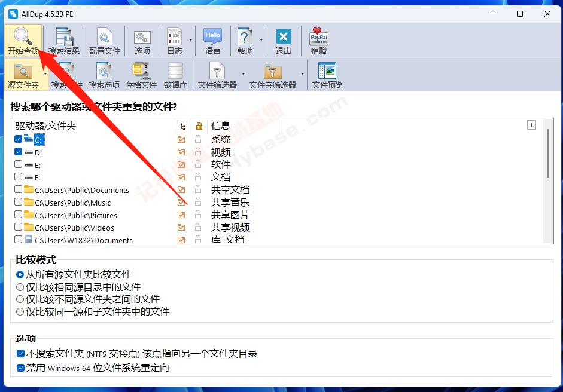
Task: Click the PayPal 捐赠 donate icon
Action: tap(319, 41)
